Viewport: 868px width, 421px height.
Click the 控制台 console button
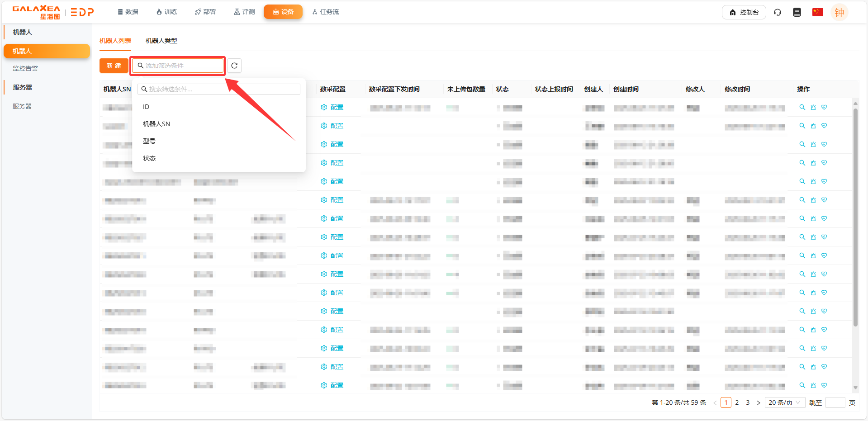[744, 12]
